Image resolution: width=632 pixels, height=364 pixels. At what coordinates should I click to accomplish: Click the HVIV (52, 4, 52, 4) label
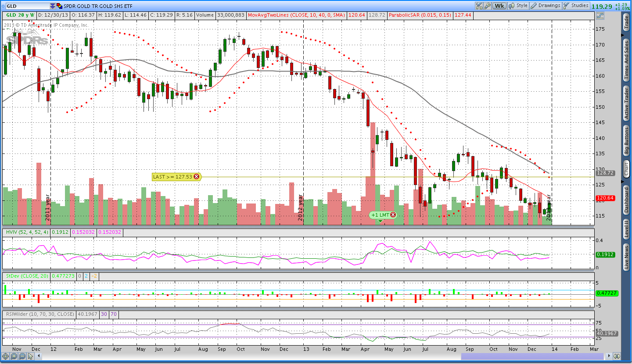[27, 232]
